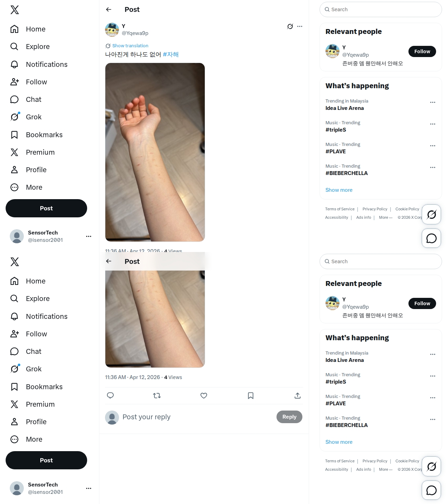Bookmark the post using the action bar icon
The height and width of the screenshot is (504, 448).
click(x=251, y=395)
